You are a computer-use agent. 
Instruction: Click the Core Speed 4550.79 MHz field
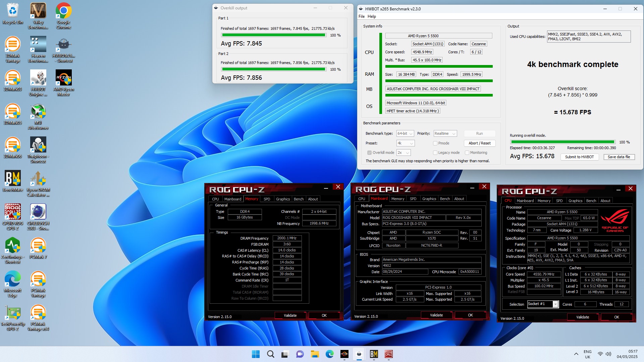tap(544, 274)
